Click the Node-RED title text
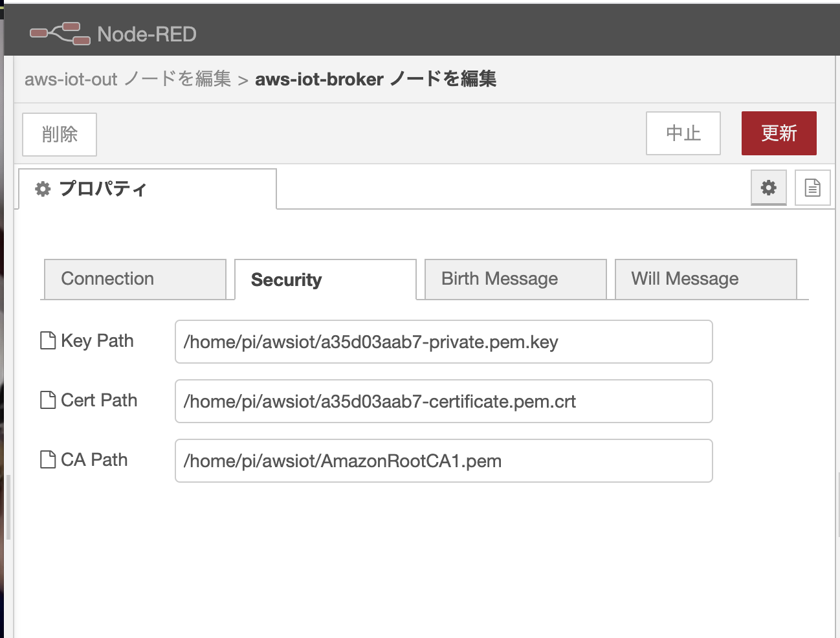This screenshot has height=638, width=840. (x=147, y=34)
